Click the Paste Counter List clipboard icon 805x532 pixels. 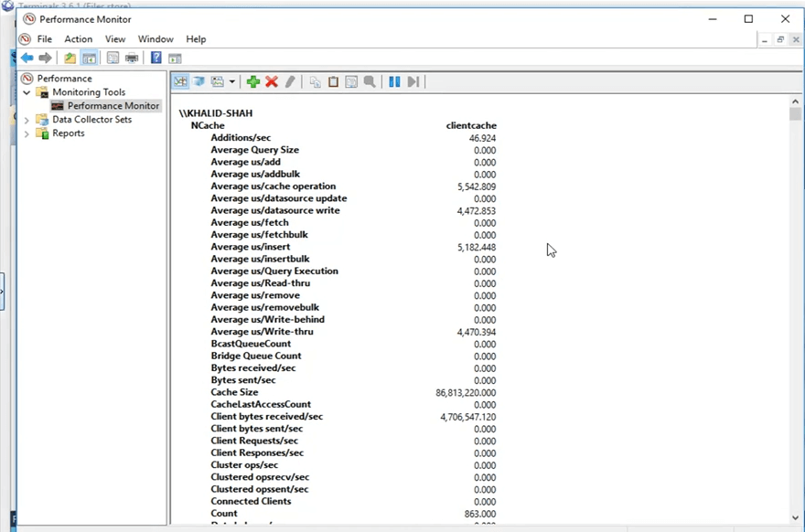coord(333,81)
